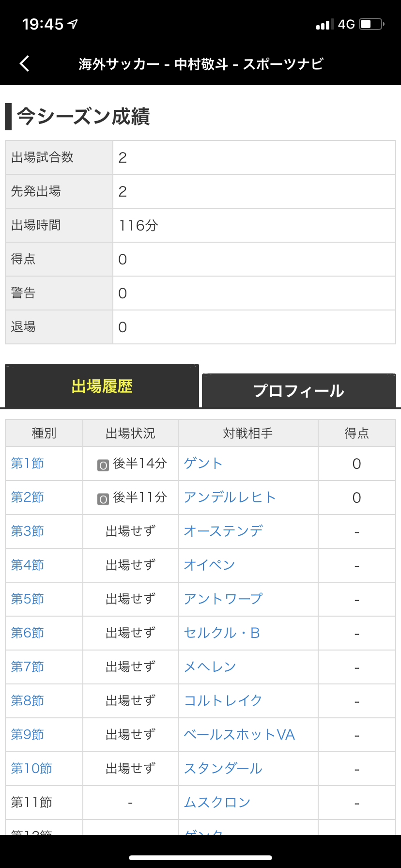Open the 第2節 match link

(x=28, y=497)
